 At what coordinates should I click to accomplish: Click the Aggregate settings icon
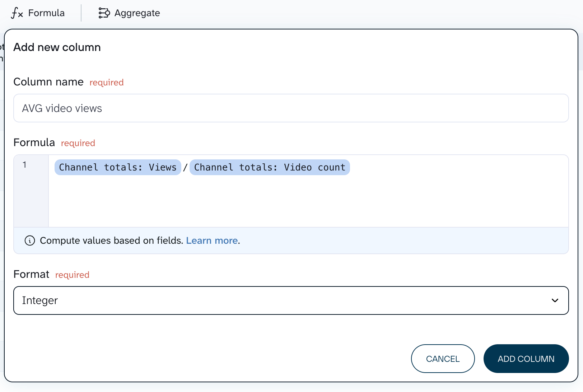click(104, 13)
